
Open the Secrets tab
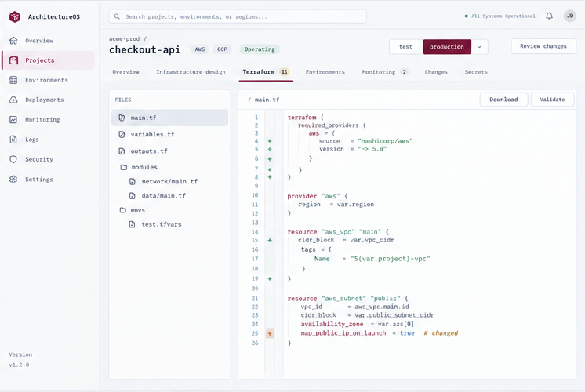(476, 72)
